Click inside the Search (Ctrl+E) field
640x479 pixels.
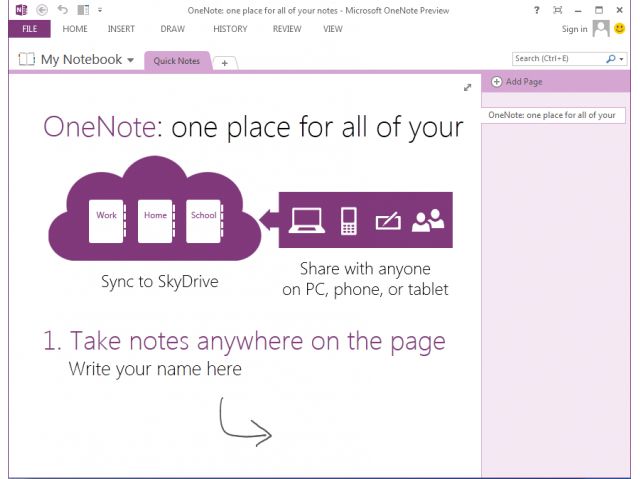[557, 60]
